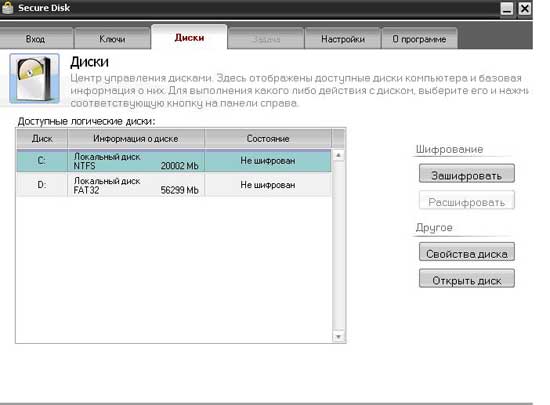Go to the О программе tab
Screen dimensions: 550x405
420,39
